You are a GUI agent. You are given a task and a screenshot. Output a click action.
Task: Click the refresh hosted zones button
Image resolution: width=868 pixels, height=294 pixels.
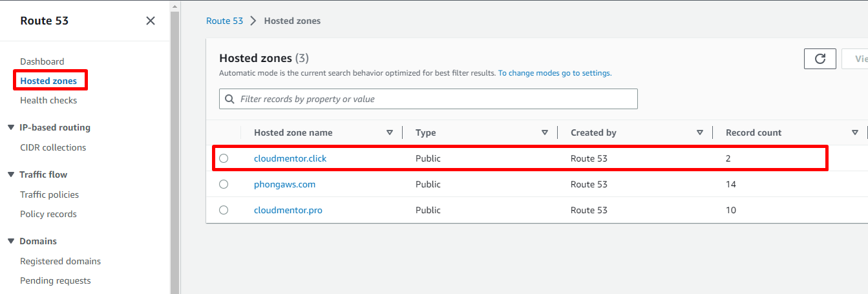(820, 59)
